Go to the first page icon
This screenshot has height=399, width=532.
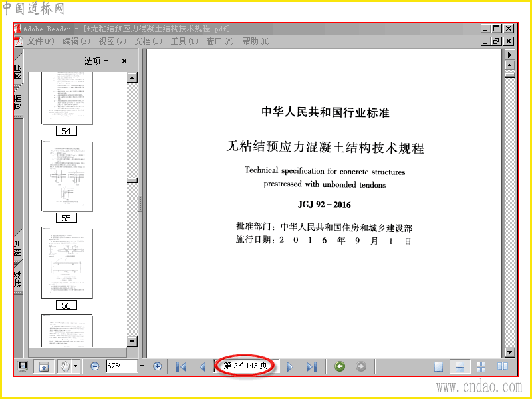coord(181,367)
